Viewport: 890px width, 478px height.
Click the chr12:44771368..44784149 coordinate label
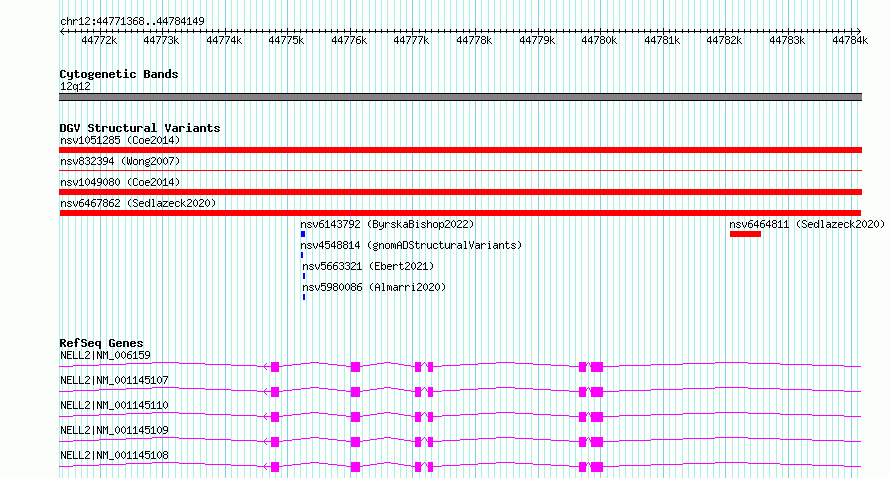pyautogui.click(x=132, y=22)
